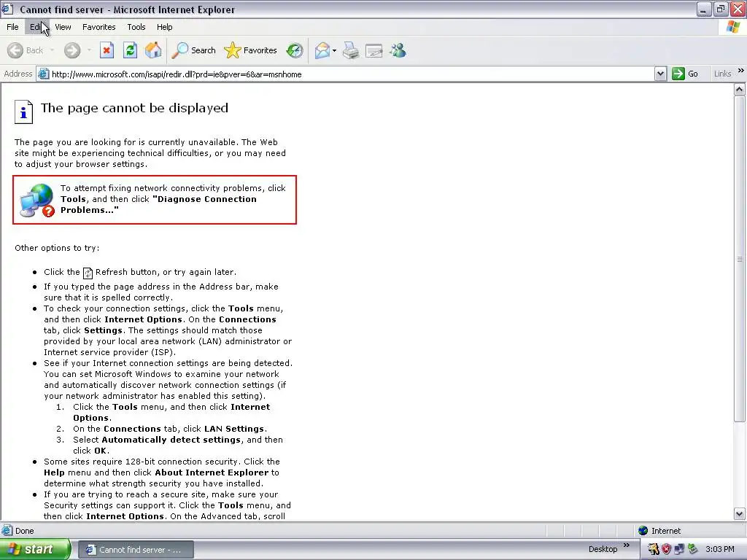Screen dimensions: 747x560
Task: Click the Forward arrow button
Action: tap(72, 50)
